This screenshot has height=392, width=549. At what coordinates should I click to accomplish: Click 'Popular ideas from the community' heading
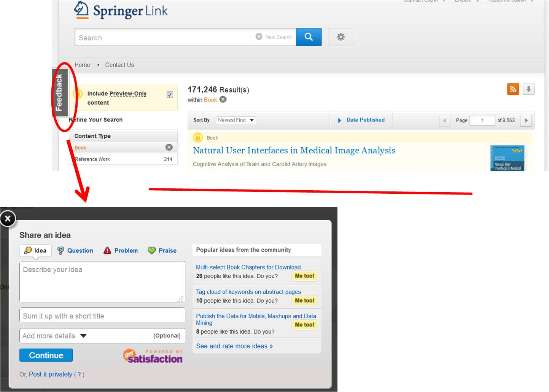(x=243, y=250)
